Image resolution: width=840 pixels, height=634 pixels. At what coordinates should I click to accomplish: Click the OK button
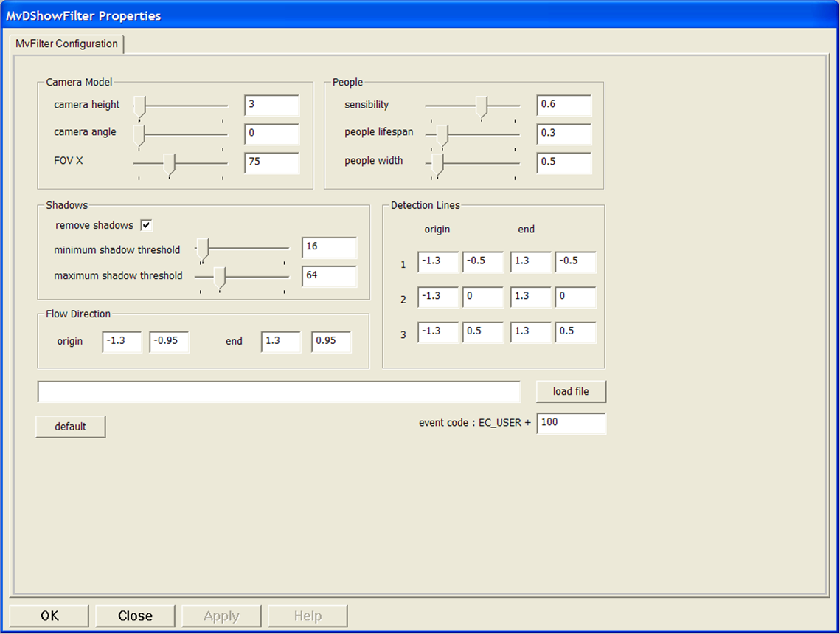tap(49, 616)
